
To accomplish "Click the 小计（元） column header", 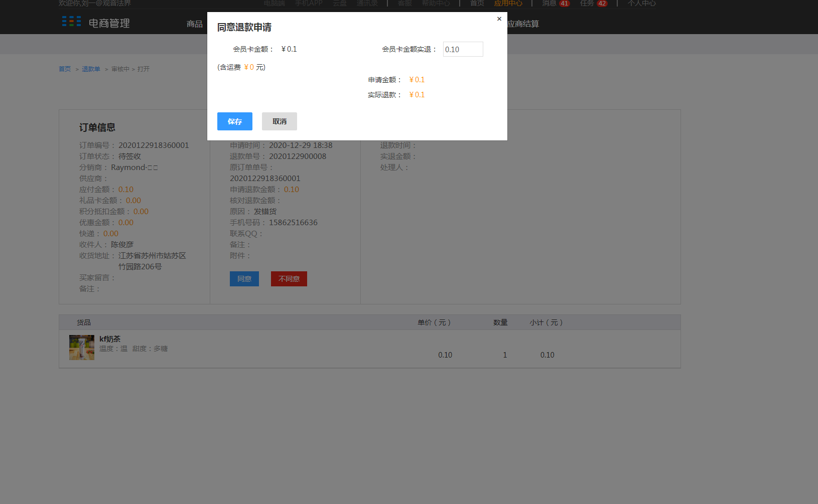I will (x=546, y=322).
